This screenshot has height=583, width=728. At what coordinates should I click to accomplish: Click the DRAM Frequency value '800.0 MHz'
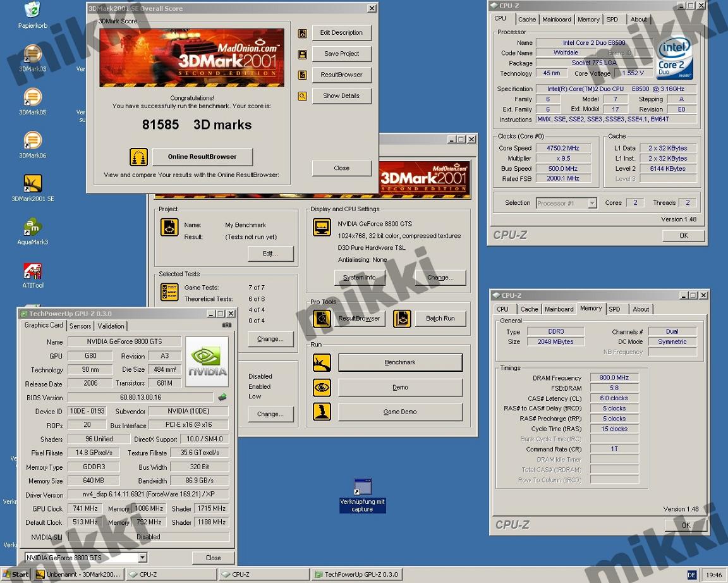click(x=614, y=377)
